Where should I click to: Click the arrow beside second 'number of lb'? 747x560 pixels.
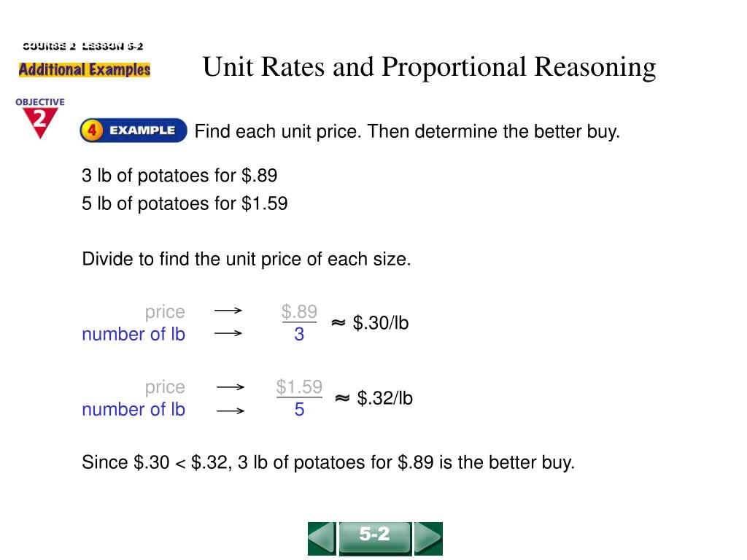click(x=231, y=411)
